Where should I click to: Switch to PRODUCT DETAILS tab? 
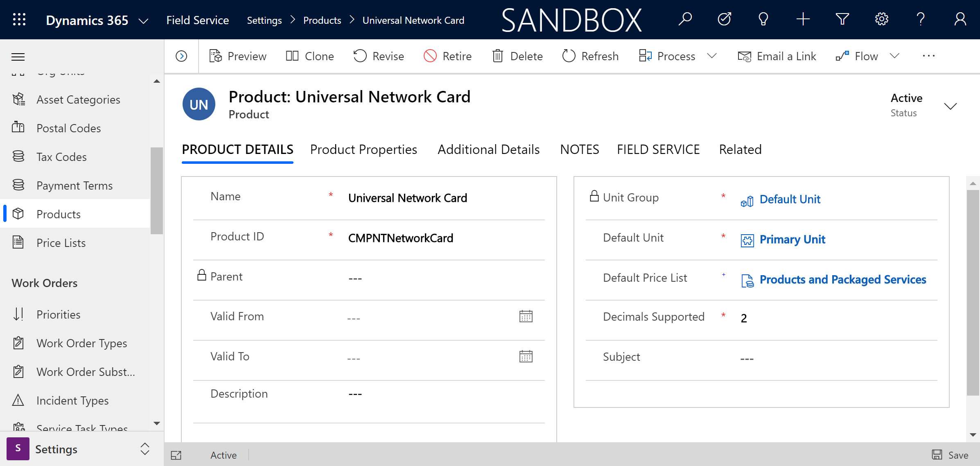pyautogui.click(x=237, y=149)
